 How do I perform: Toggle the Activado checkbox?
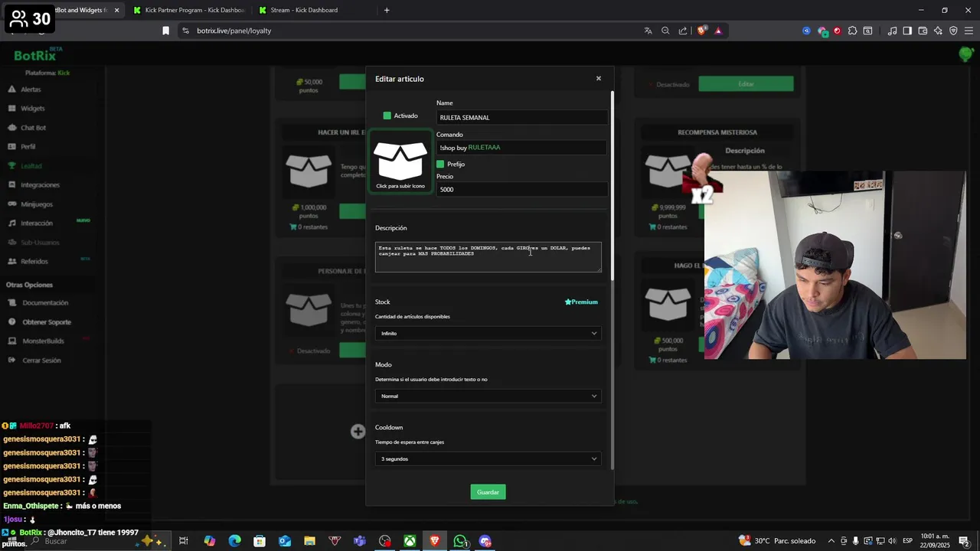pyautogui.click(x=387, y=116)
